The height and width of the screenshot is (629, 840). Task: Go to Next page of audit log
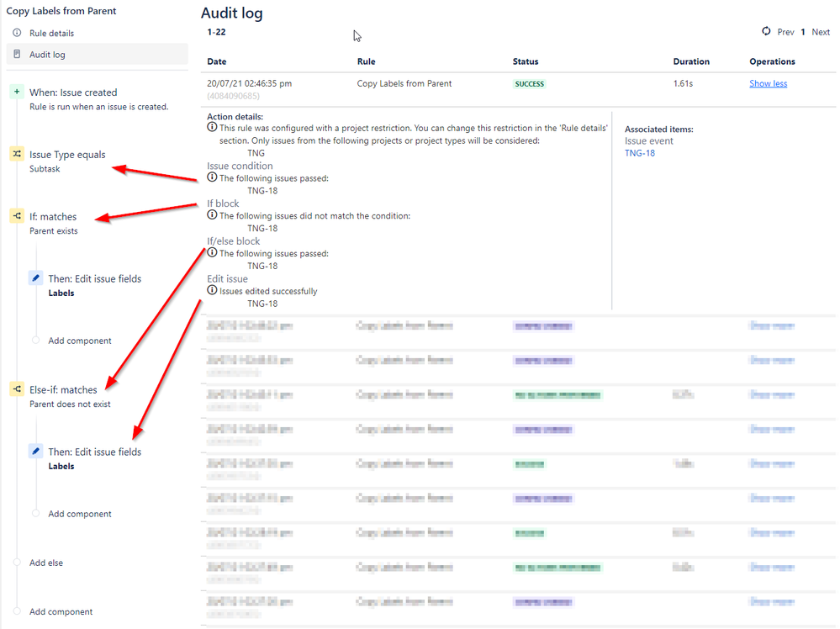(x=821, y=32)
